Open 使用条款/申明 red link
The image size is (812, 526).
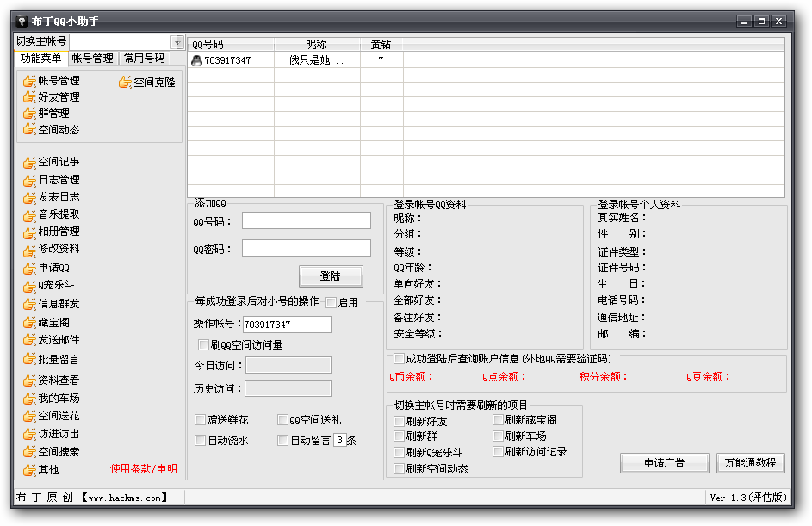pos(144,469)
